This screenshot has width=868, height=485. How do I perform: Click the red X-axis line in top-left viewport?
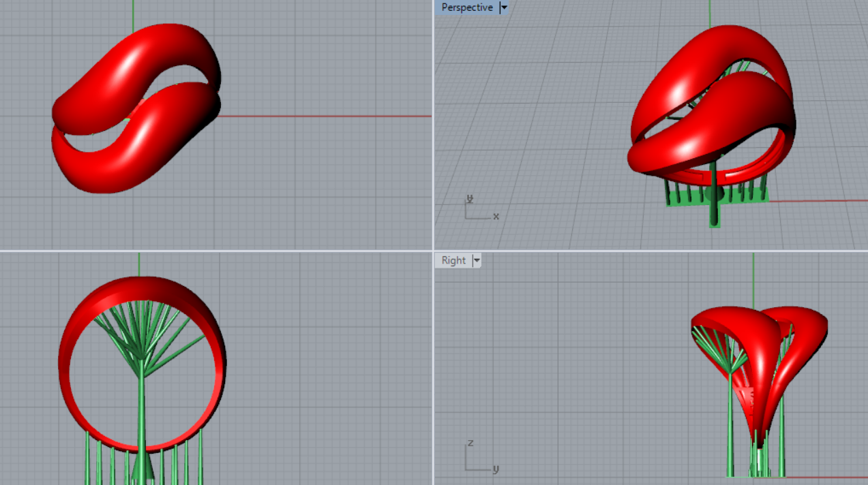point(327,116)
